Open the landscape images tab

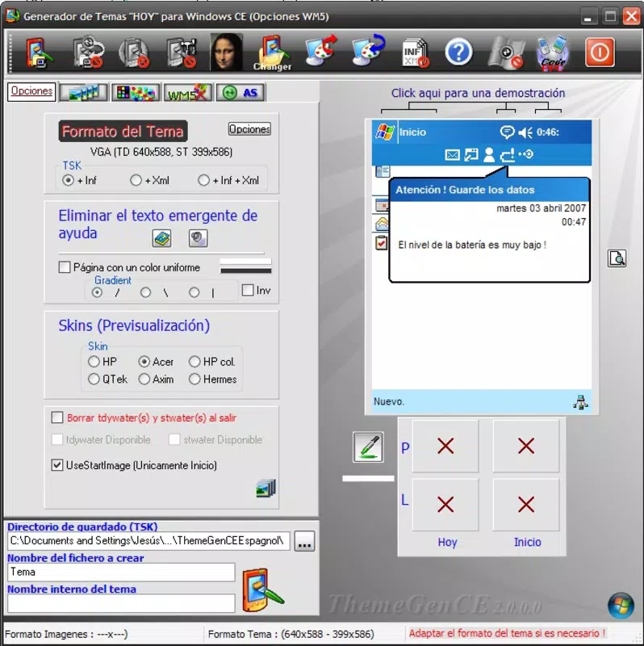tap(84, 92)
